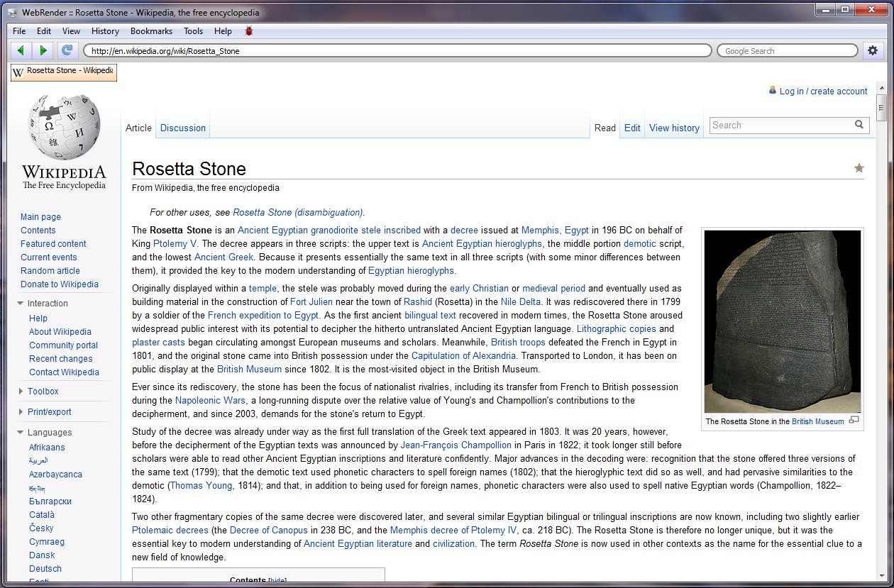
Task: Click the W favicon on the browser tab
Action: 18,72
